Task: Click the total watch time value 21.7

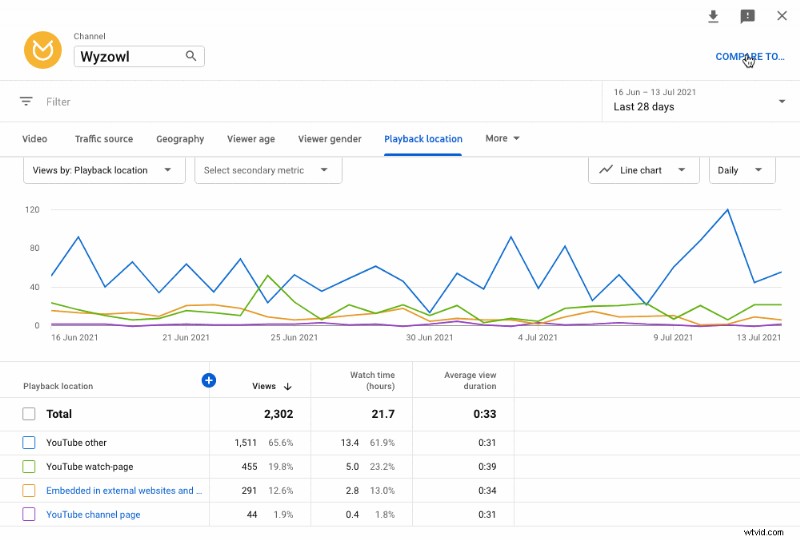Action: [x=383, y=414]
